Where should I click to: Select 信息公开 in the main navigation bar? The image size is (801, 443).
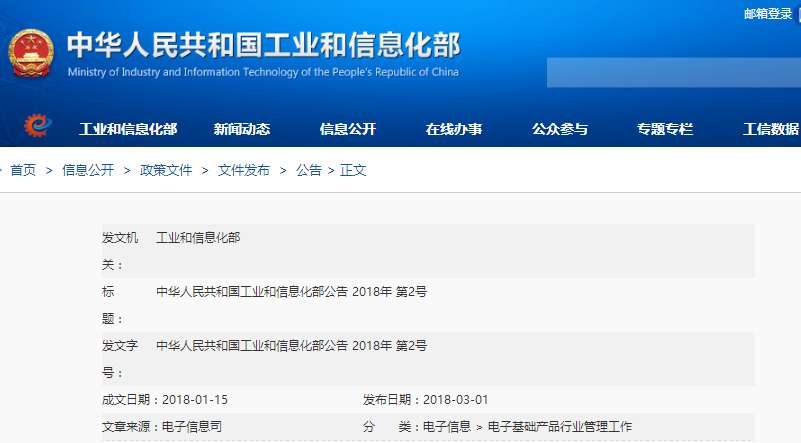347,129
